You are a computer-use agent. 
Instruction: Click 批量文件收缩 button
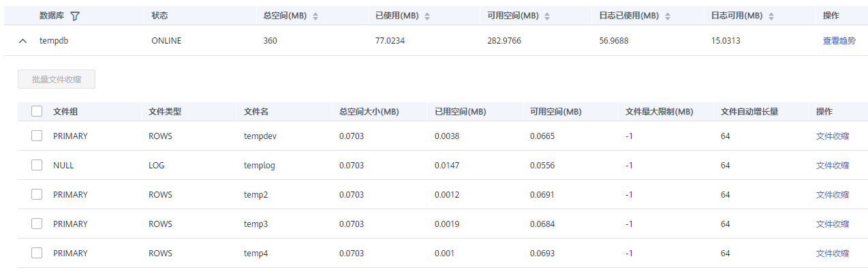coord(57,79)
